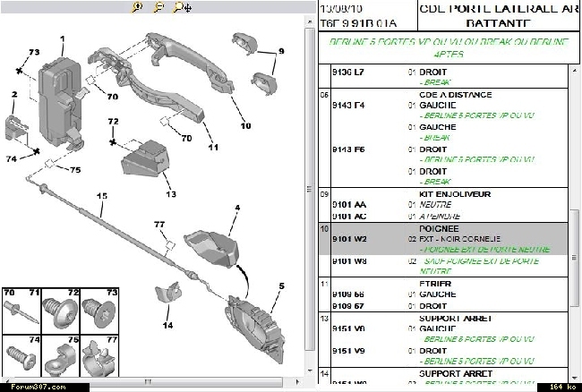Click the A PEINDRE description for 9101 AC

click(440, 217)
